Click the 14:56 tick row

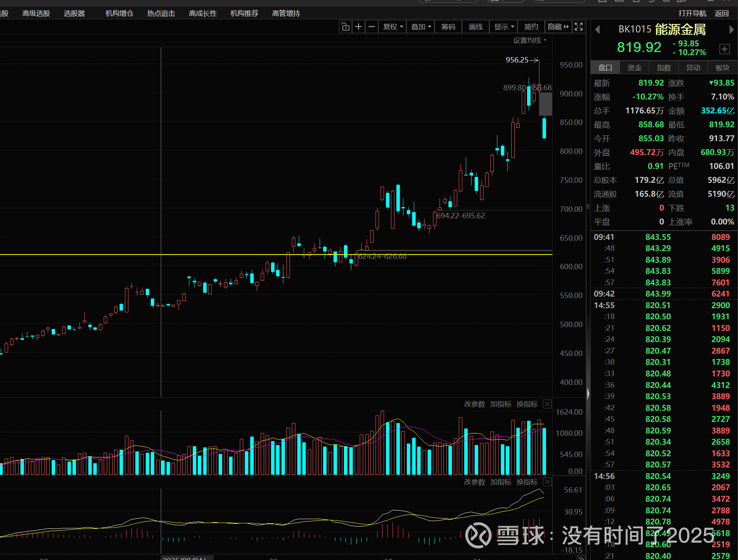pyautogui.click(x=664, y=476)
